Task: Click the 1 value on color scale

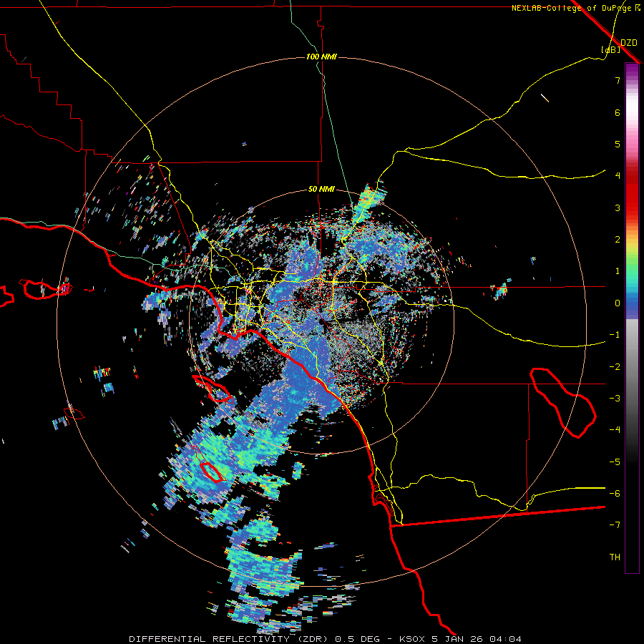Action: 618,271
